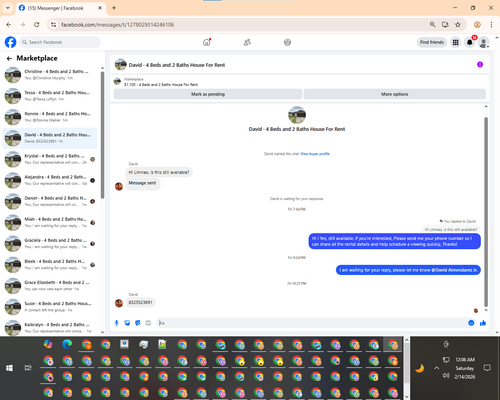
Task: Open the Windows Start menu
Action: click(9, 368)
